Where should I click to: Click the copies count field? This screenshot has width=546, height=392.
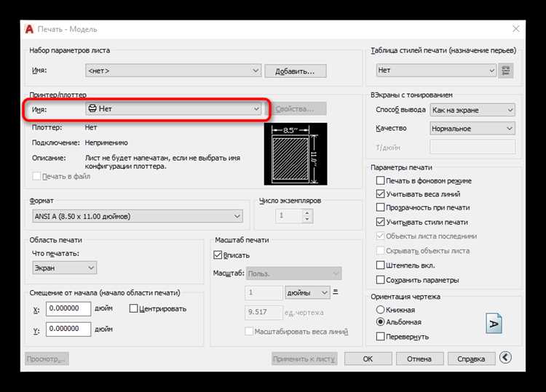289,216
